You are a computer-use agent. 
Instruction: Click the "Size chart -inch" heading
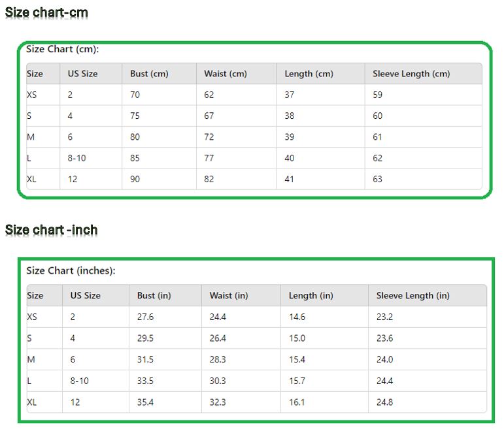pyautogui.click(x=52, y=230)
